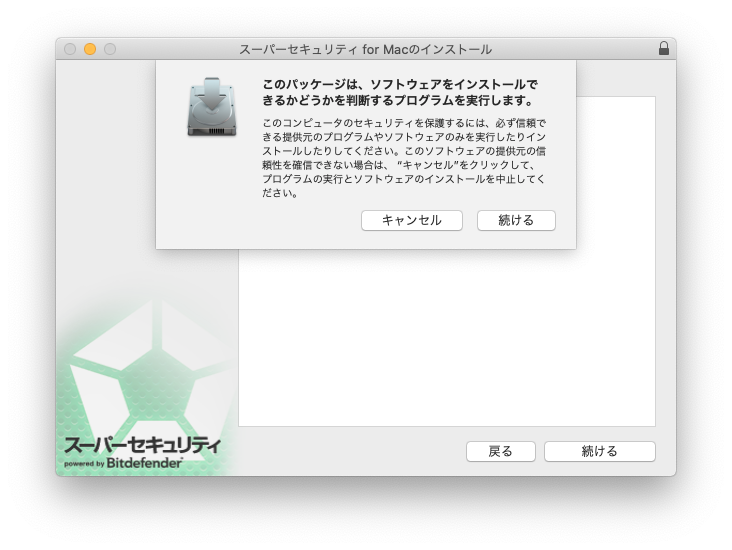Image resolution: width=732 pixels, height=550 pixels.
Task: Click the security warning paragraph text
Action: 404,158
